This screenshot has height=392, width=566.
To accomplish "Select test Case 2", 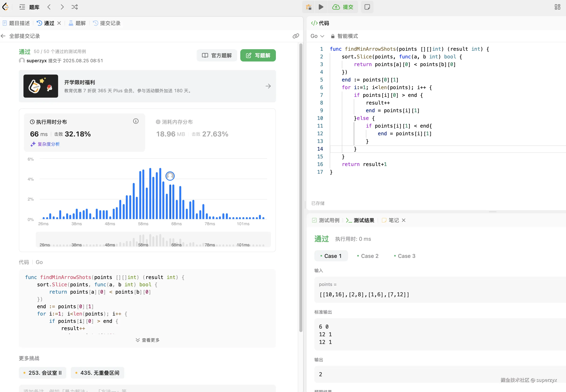I will click(x=368, y=256).
